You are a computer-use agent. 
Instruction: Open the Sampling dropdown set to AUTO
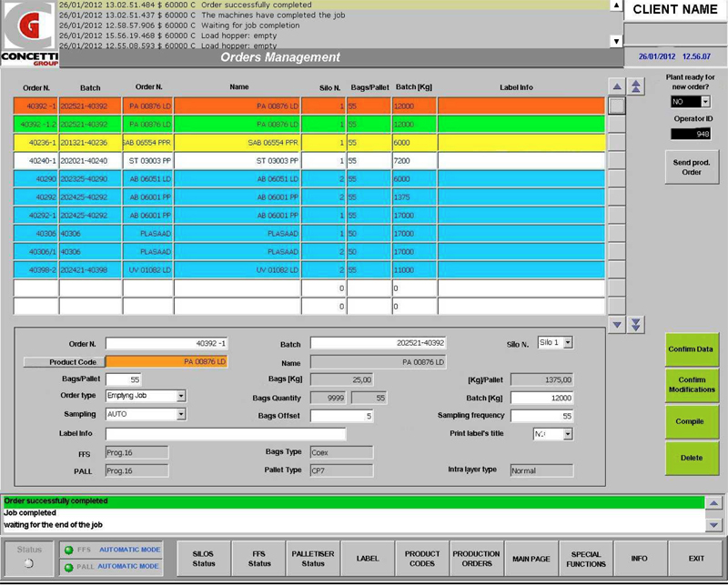point(181,414)
